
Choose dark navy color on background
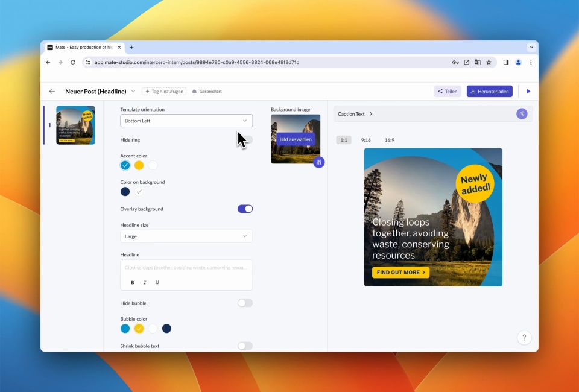125,192
